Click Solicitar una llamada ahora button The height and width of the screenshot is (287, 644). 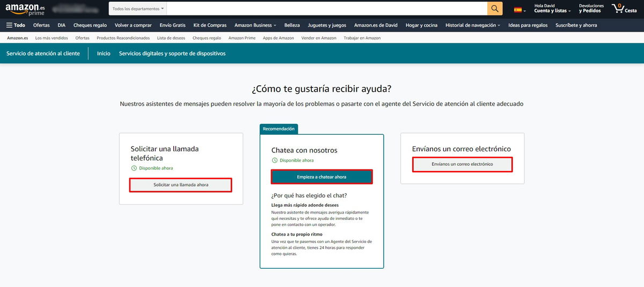tap(181, 185)
